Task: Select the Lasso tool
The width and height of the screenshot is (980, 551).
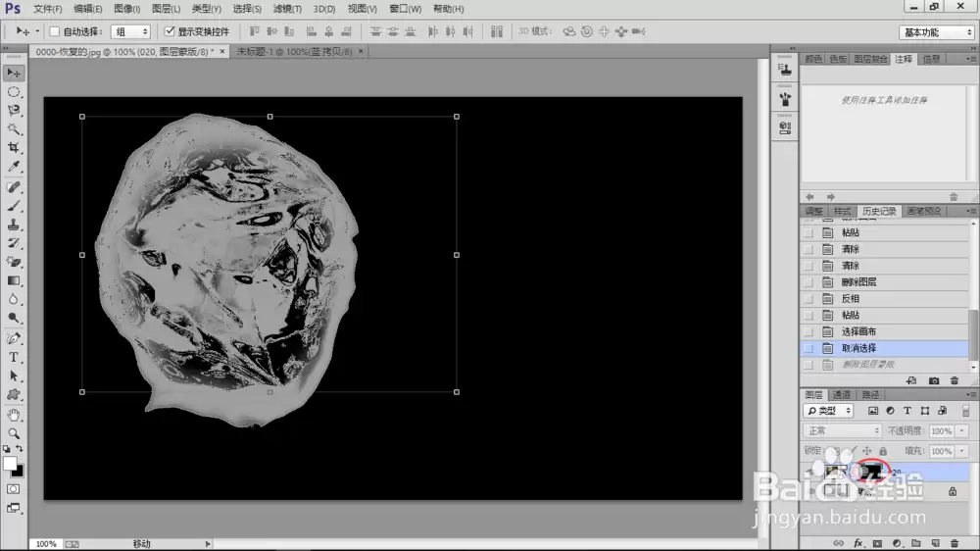Action: pyautogui.click(x=13, y=110)
